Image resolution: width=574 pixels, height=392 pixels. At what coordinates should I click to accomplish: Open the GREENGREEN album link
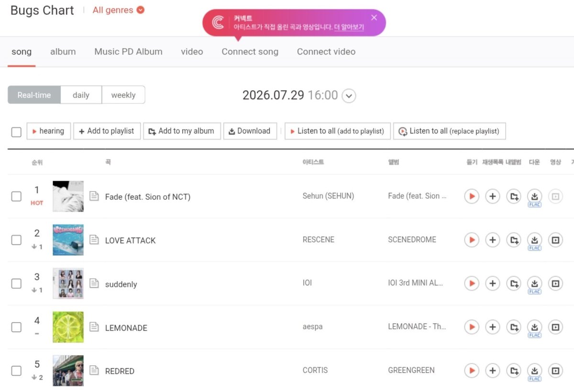coord(411,370)
